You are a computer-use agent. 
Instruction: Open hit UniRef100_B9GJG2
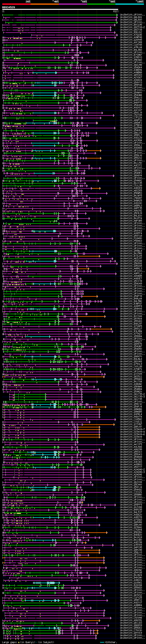131,32
